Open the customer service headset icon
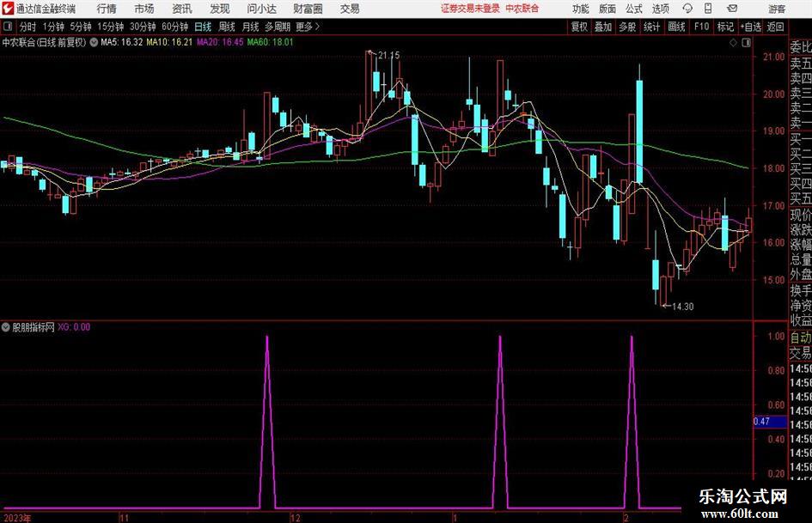The height and width of the screenshot is (523, 812). point(687,9)
